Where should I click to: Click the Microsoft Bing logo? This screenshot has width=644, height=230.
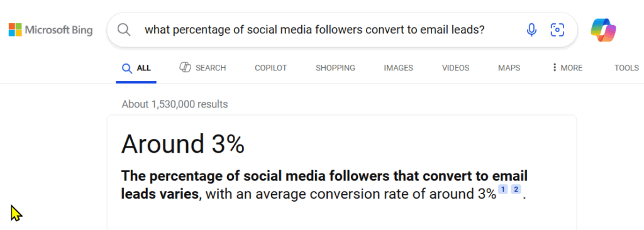[x=50, y=30]
